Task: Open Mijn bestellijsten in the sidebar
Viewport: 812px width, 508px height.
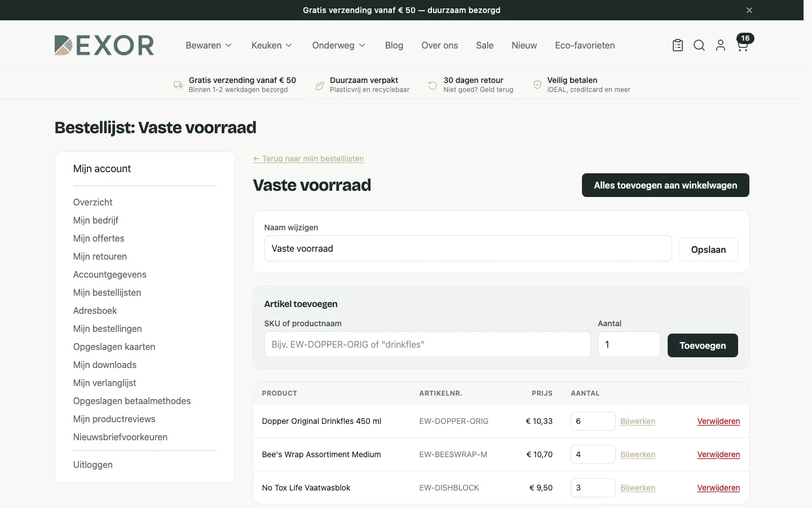Action: click(107, 292)
